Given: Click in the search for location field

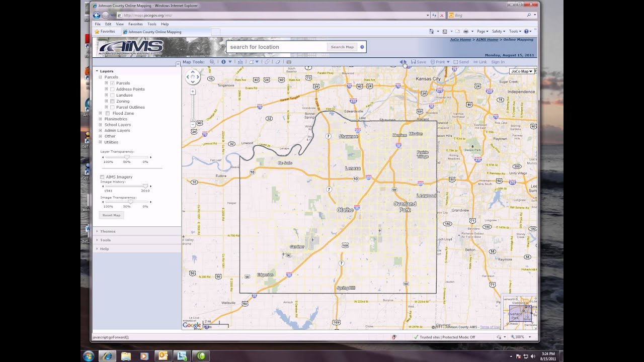Looking at the screenshot, I should click(277, 47).
